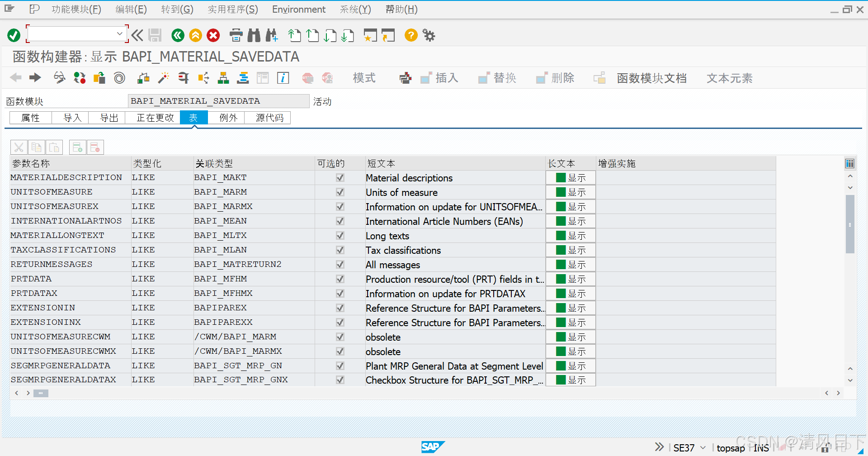The height and width of the screenshot is (456, 868).
Task: Open search with the binoculars icon
Action: click(254, 35)
